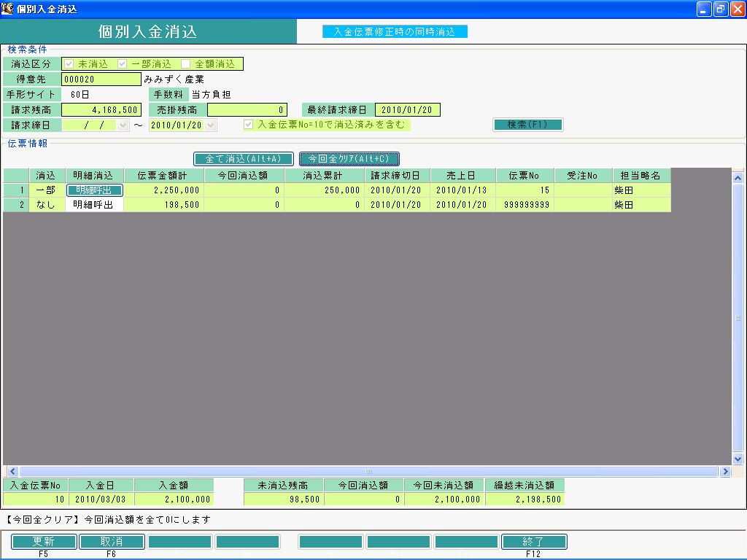The image size is (747, 560).
Task: Click the 請求残高 field 4,168,500
Action: [101, 110]
